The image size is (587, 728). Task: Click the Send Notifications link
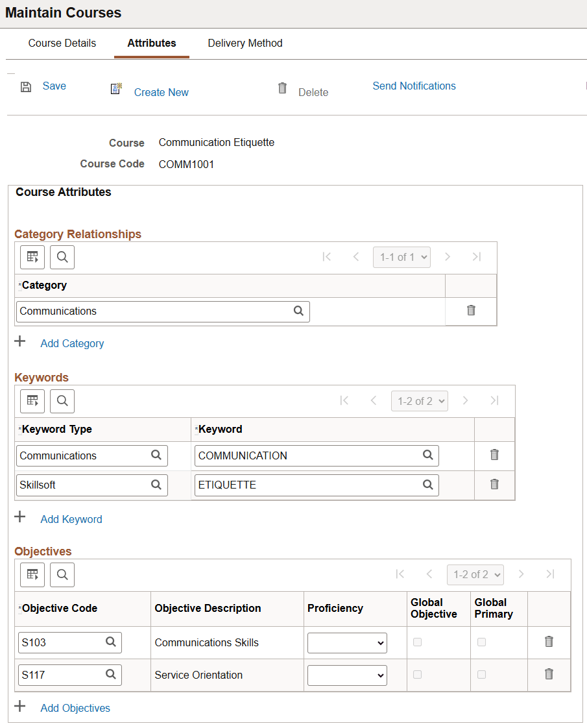pos(414,86)
